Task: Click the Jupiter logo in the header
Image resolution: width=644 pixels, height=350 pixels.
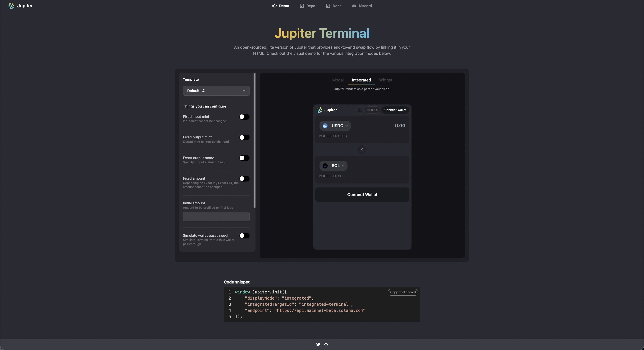Action: point(21,6)
